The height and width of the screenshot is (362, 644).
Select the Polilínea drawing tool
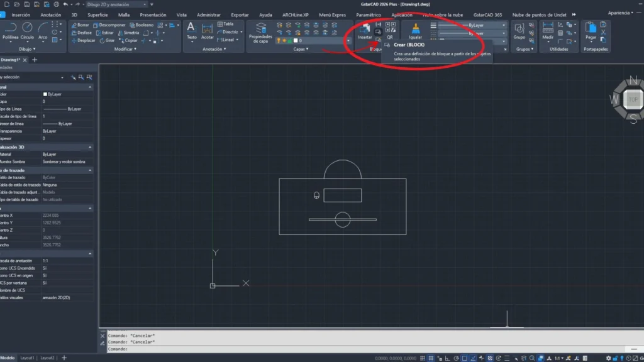10,31
